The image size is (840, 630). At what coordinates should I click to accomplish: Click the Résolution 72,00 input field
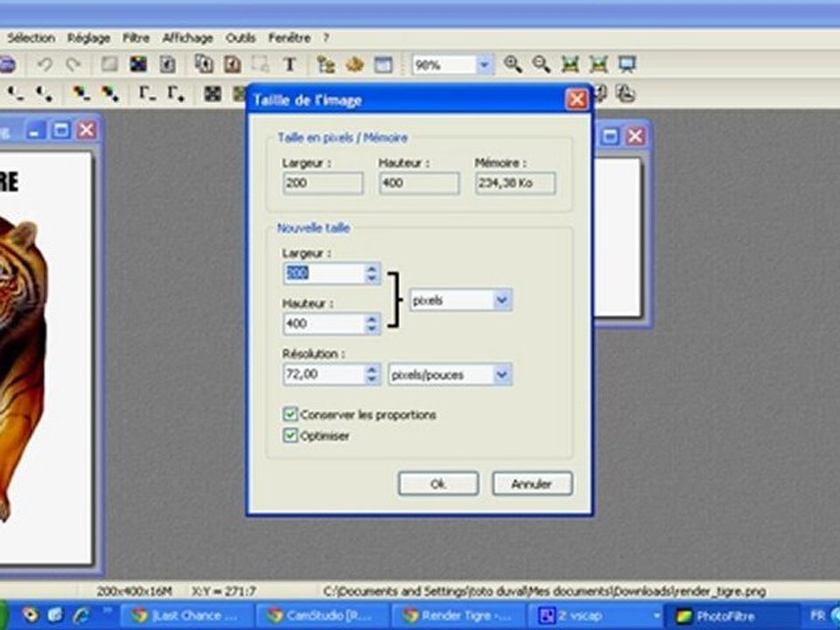click(x=324, y=374)
